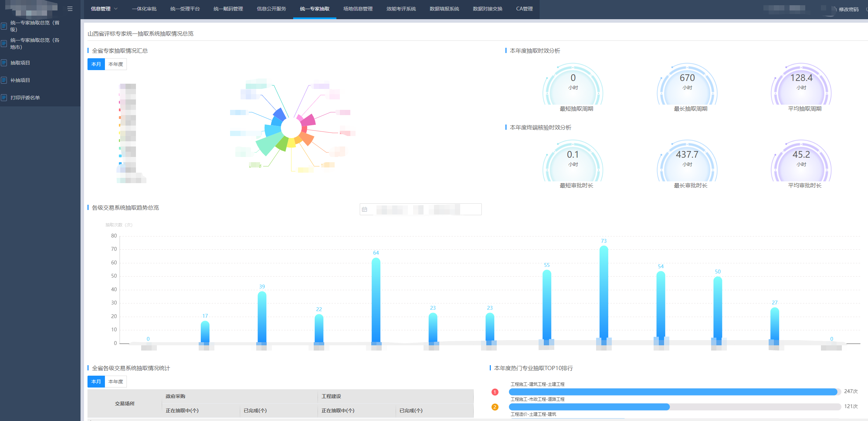Viewport: 868px width, 421px height.
Task: Click icon beside 统一专家抽取总览（各地市）
Action: coord(4,43)
